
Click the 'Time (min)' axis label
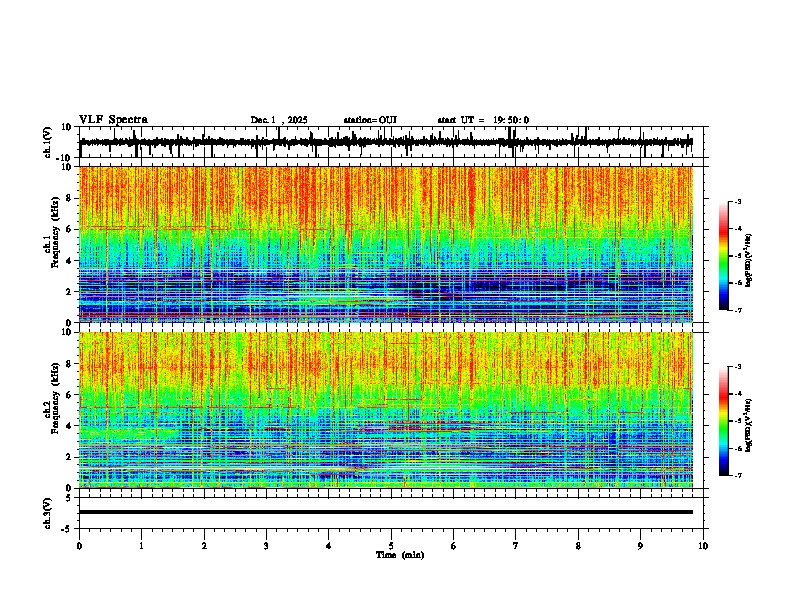pos(400,555)
